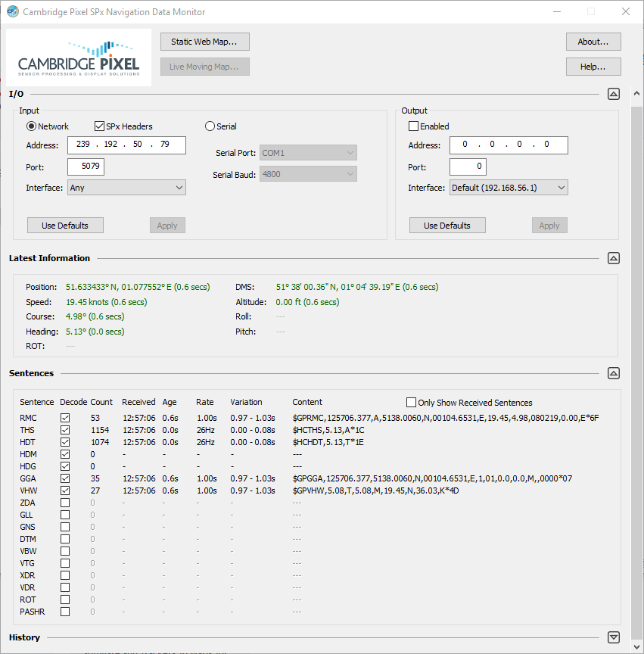Screen dimensions: 644x654
Task: Click the About button
Action: (x=593, y=42)
